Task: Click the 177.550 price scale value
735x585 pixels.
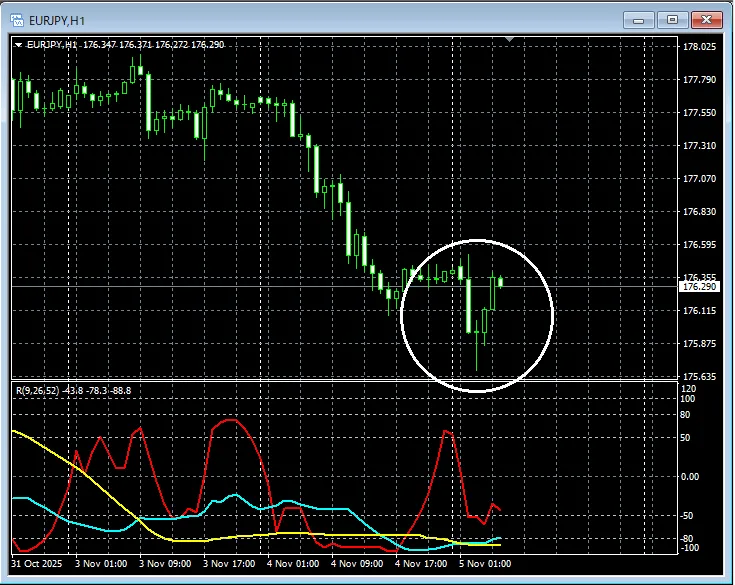Action: (x=699, y=112)
